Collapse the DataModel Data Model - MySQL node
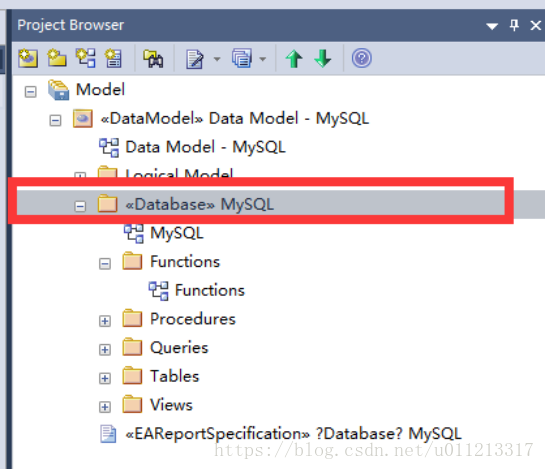Screen dimensions: 545x470 pos(55,121)
